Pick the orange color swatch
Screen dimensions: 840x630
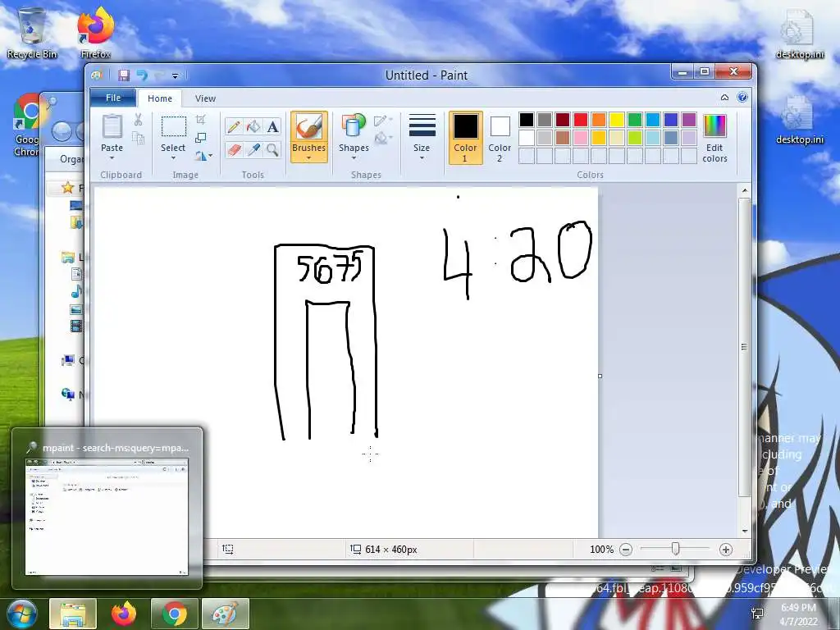599,120
